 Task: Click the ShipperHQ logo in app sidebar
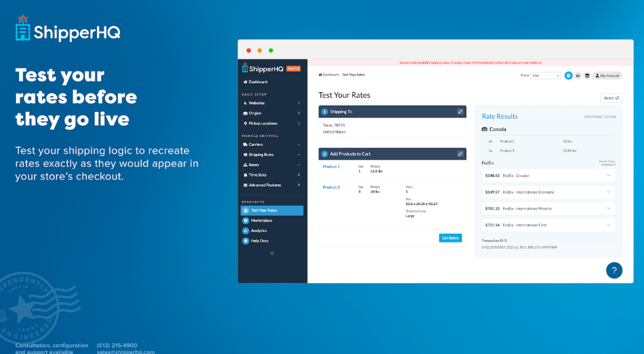point(262,69)
